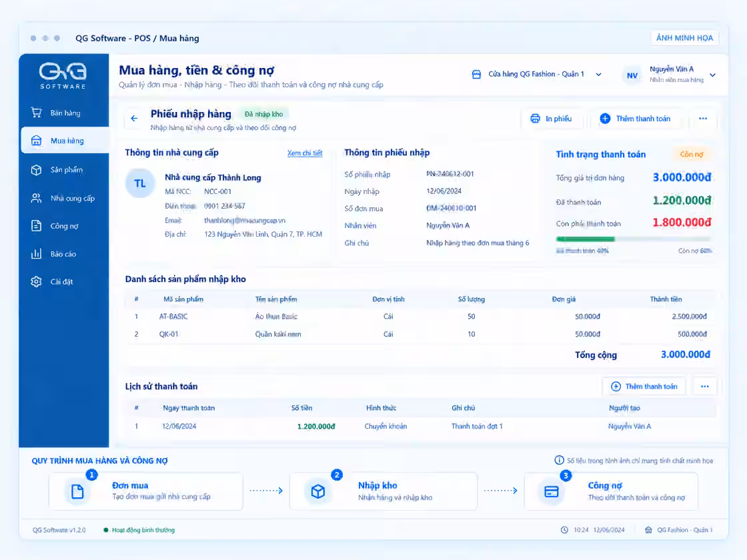The height and width of the screenshot is (560, 747).
Task: Open the three-dot menu in Lịch sử thanh toán
Action: click(704, 386)
